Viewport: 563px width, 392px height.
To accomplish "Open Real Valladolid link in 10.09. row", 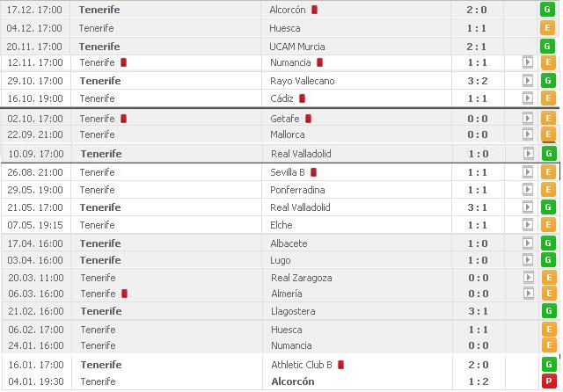I will point(301,154).
